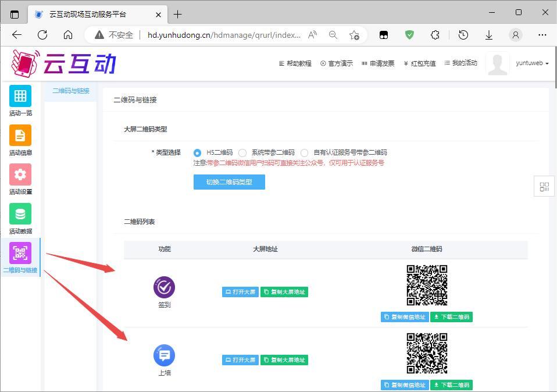The height and width of the screenshot is (392, 557).
Task: Click 下载二维码 under the 签到 QR code
Action: coord(452,316)
